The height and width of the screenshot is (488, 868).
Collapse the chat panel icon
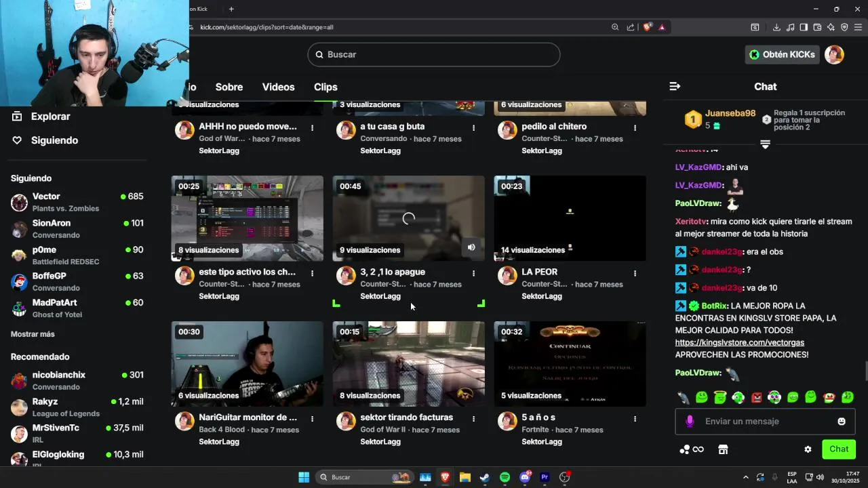tap(675, 87)
